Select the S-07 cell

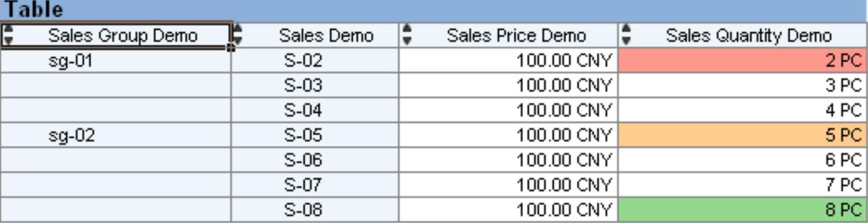coord(303,185)
